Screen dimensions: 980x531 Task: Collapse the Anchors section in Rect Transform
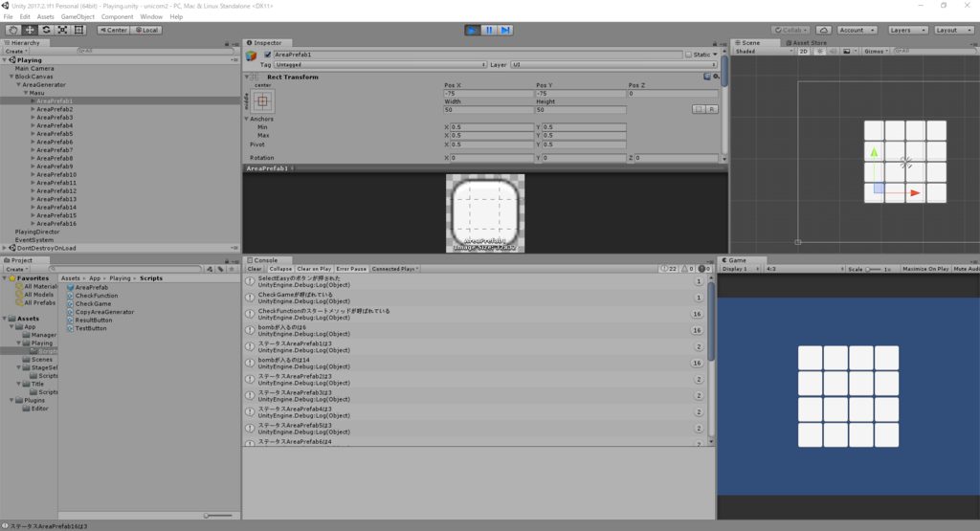[246, 119]
